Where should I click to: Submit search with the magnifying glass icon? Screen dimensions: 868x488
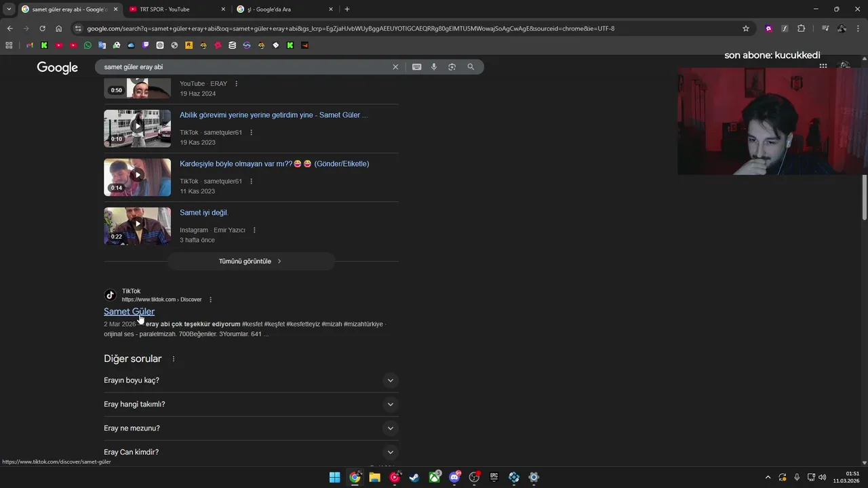pos(471,67)
